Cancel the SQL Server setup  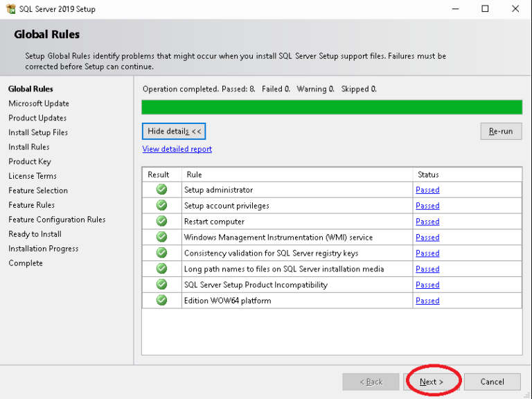click(x=492, y=382)
